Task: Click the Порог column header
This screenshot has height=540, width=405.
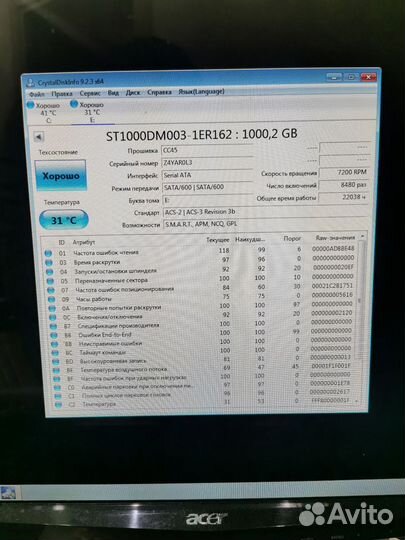Action: click(292, 239)
